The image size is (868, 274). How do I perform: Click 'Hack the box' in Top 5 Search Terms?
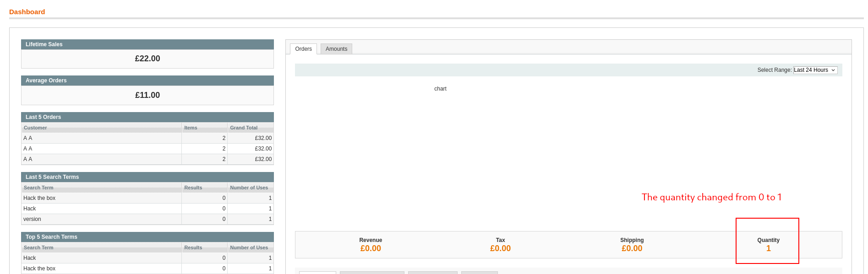(39, 269)
